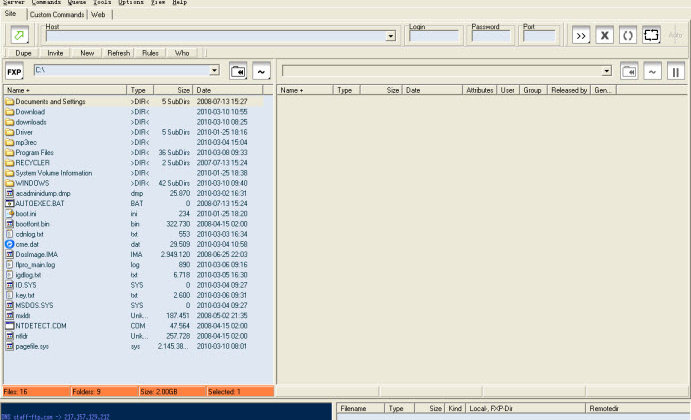The height and width of the screenshot is (420, 691).
Task: Click the parent folder icon beside local path
Action: pyautogui.click(x=238, y=72)
